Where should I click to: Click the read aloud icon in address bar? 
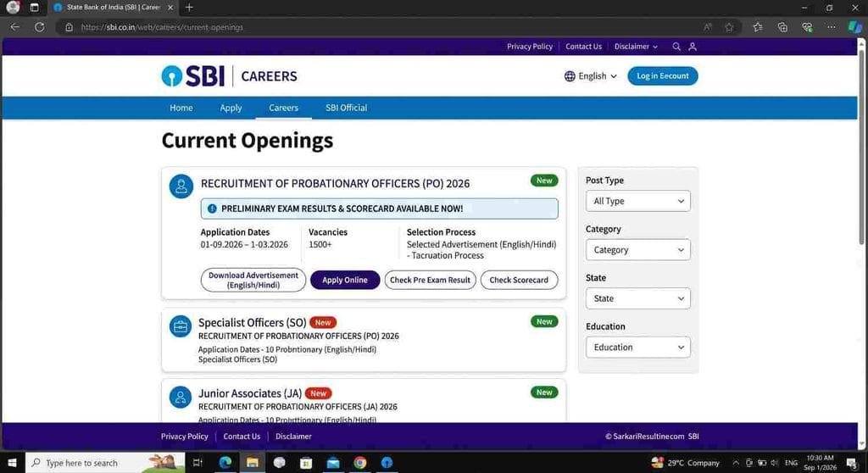[708, 27]
